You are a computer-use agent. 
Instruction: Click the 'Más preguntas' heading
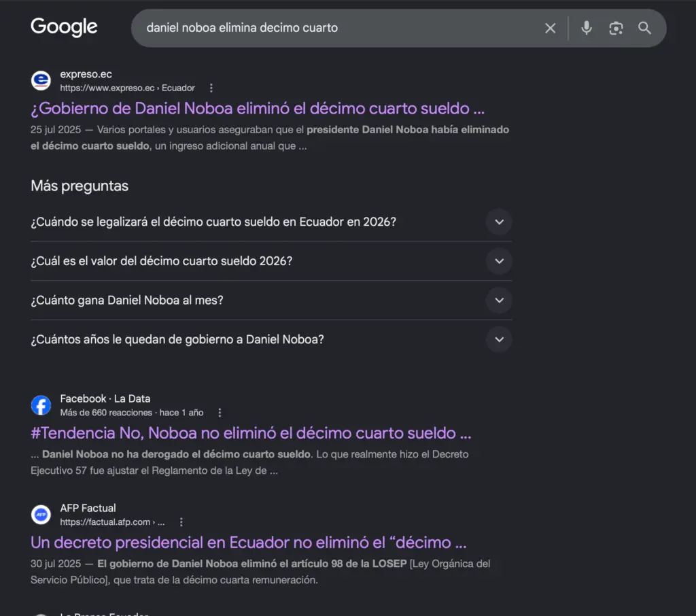tap(80, 186)
